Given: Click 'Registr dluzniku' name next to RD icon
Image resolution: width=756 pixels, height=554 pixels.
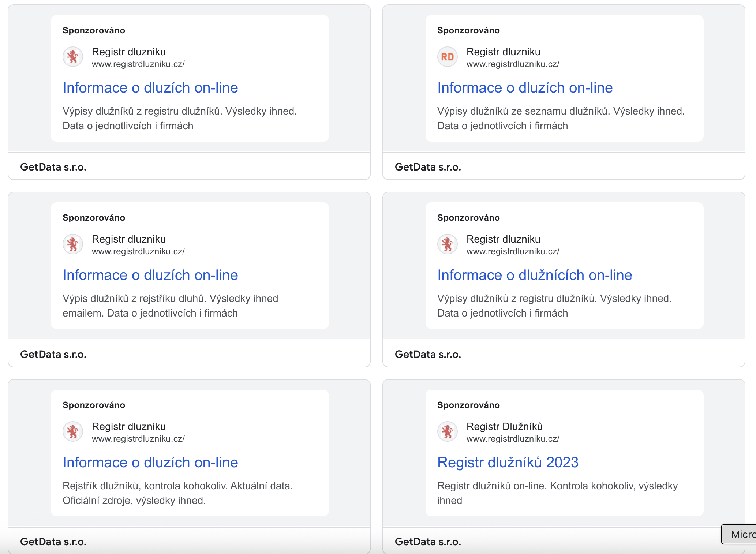Looking at the screenshot, I should (503, 52).
